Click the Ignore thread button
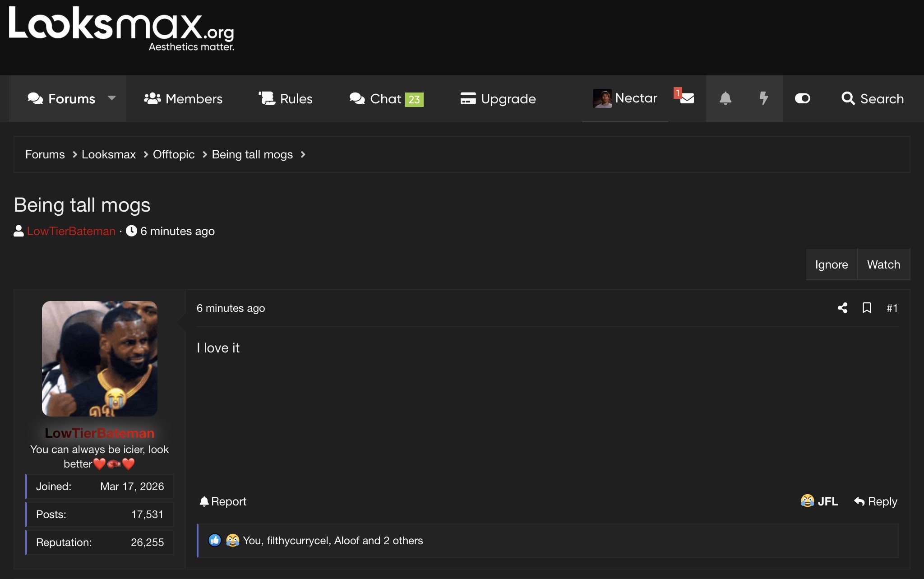Image resolution: width=924 pixels, height=579 pixels. coord(832,264)
